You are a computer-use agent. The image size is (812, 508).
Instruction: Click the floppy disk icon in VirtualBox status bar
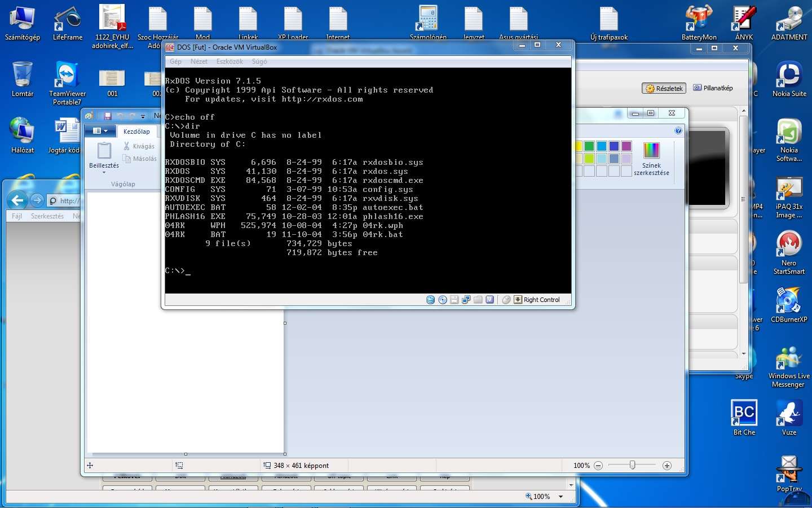[x=454, y=300]
